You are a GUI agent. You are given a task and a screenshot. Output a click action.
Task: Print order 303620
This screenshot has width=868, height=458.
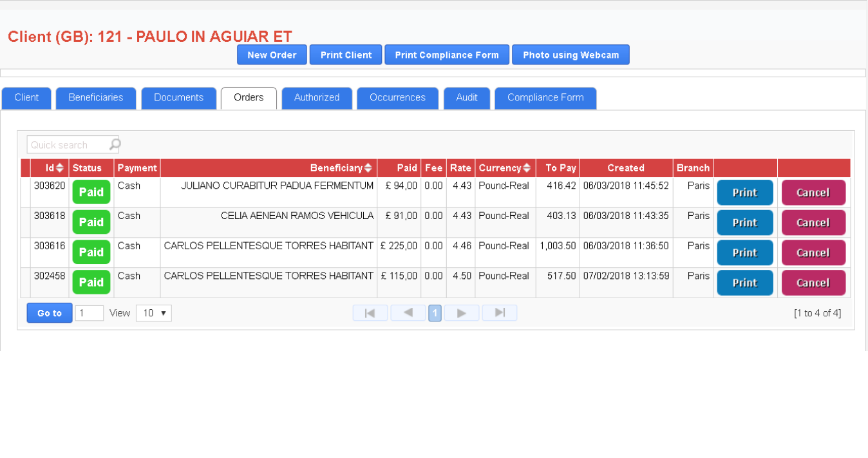[744, 193]
